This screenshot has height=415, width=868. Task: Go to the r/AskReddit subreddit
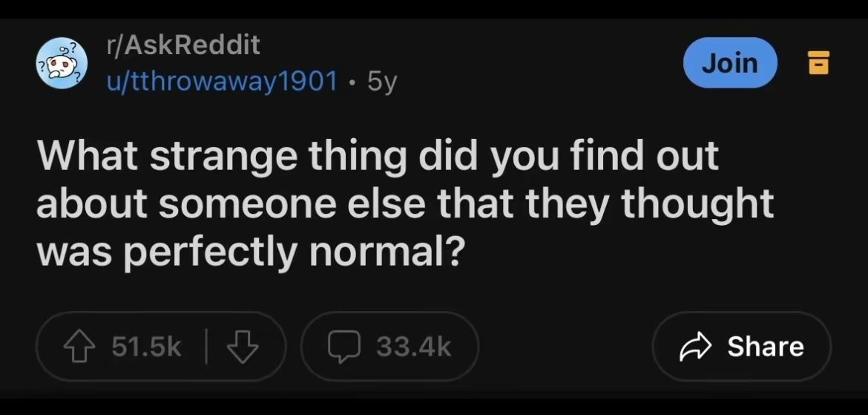pos(183,45)
